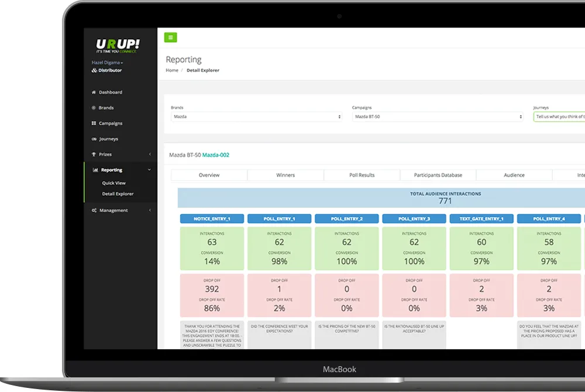This screenshot has width=585, height=392.
Task: Select Campaigns in the sidebar
Action: (x=111, y=123)
